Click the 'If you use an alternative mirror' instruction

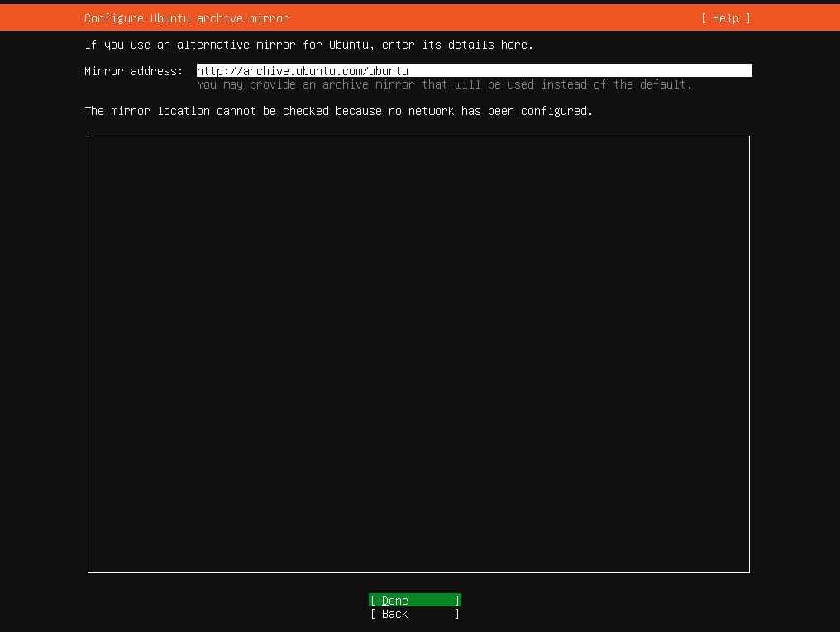pos(308,45)
